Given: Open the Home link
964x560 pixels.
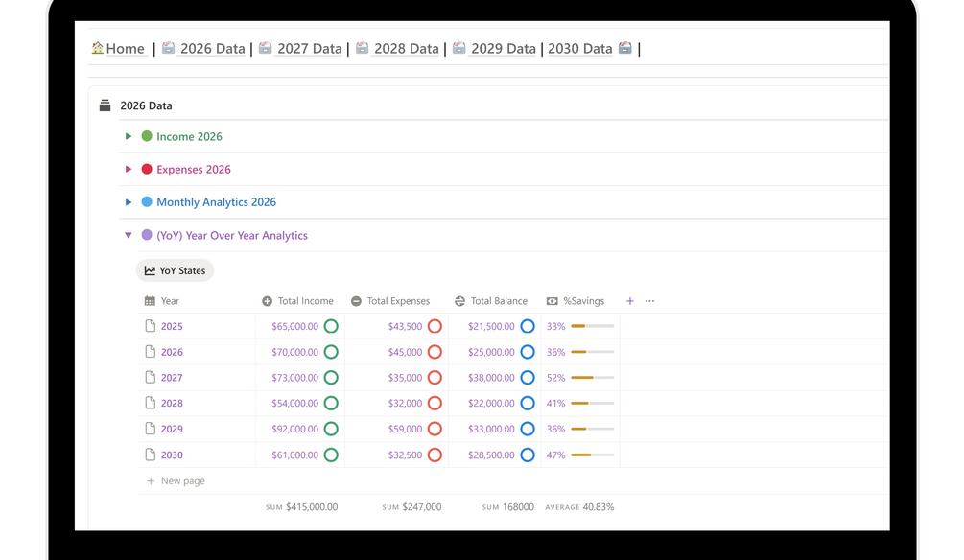Looking at the screenshot, I should tap(125, 49).
